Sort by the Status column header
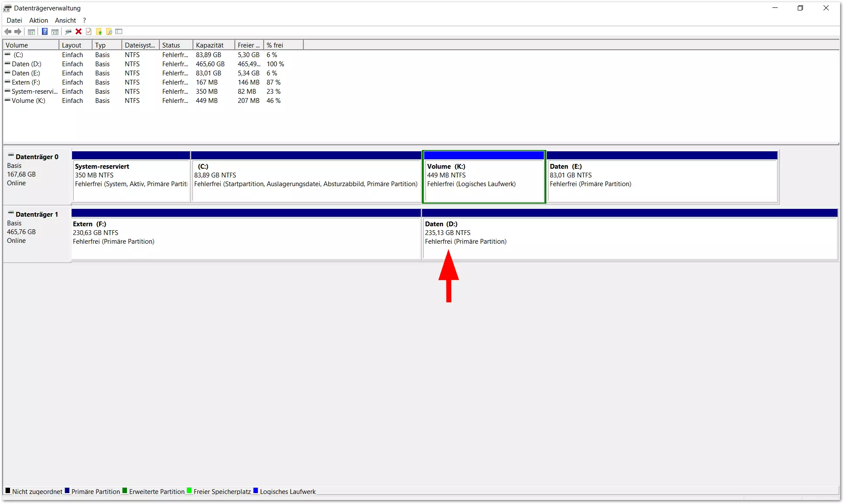 176,45
